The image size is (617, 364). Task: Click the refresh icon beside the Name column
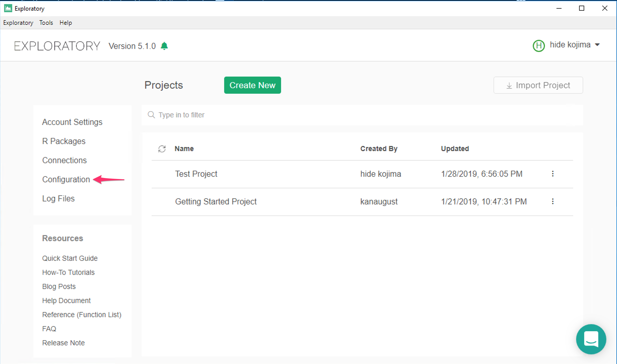click(162, 149)
